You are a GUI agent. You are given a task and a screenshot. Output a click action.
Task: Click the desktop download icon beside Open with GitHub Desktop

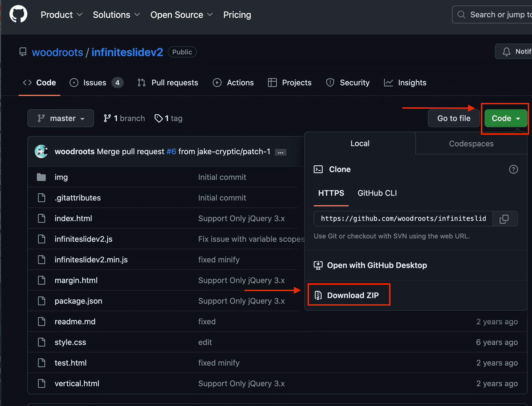point(318,265)
